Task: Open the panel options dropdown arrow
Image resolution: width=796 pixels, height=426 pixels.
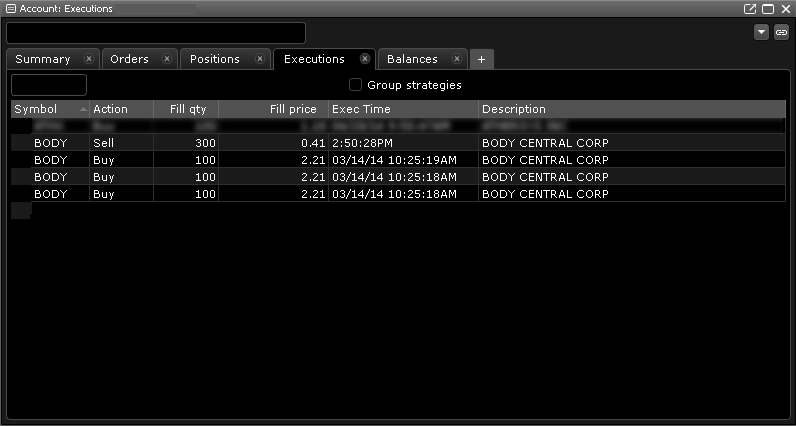Action: [x=761, y=32]
